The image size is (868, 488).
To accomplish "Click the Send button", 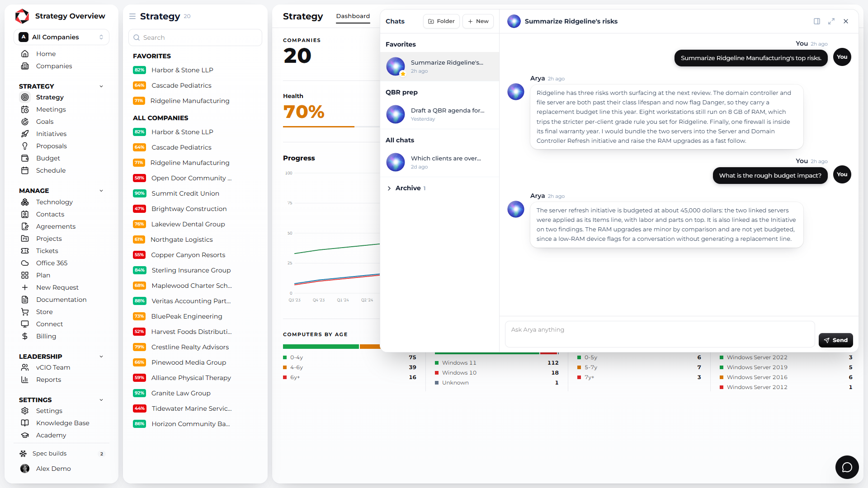I will [835, 340].
